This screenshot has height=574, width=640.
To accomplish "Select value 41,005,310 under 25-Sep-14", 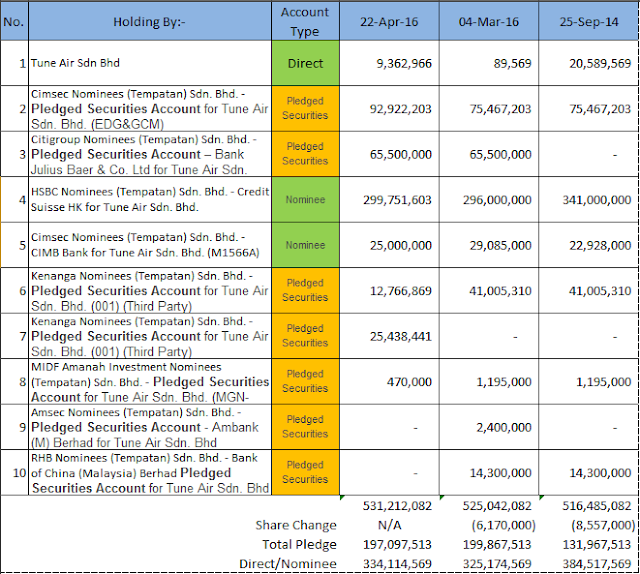I will pos(600,291).
